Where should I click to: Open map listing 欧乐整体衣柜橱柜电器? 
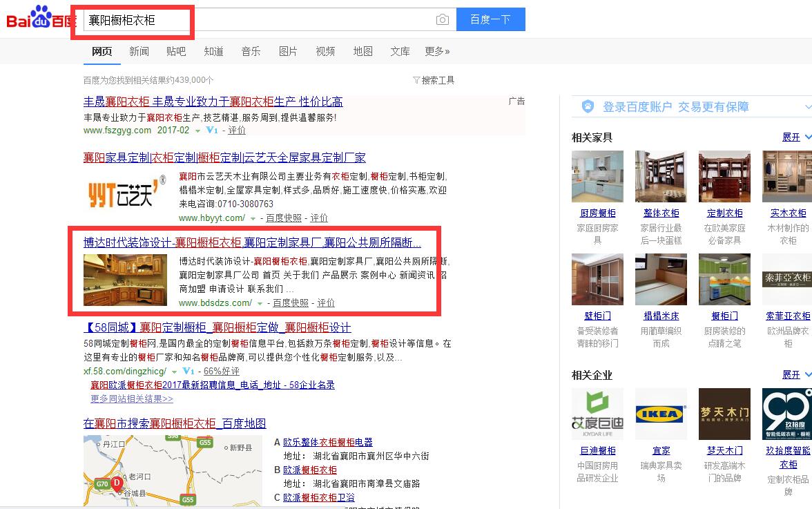pyautogui.click(x=328, y=442)
